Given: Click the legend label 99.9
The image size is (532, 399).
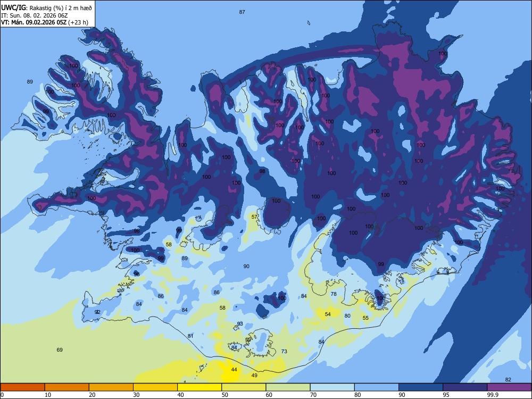Looking at the screenshot, I should pos(493,395).
